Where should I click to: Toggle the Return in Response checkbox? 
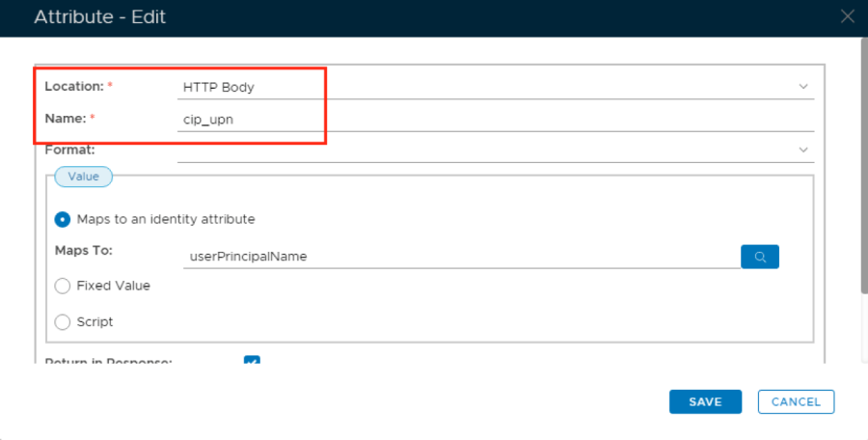(x=252, y=362)
